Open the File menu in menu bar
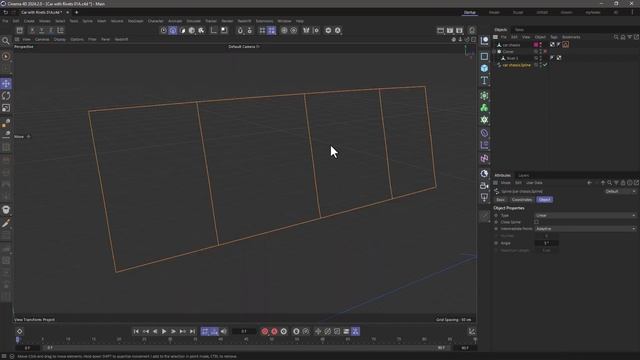 (5, 21)
